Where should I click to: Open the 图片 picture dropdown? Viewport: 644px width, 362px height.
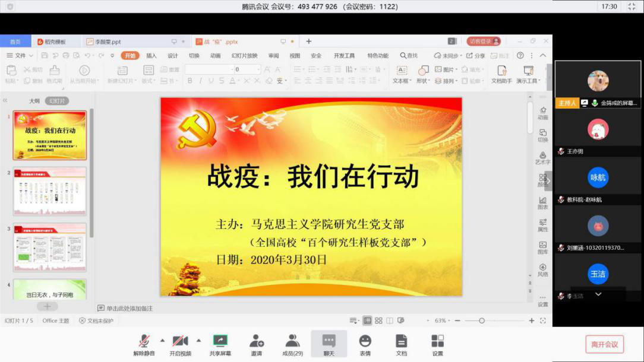(x=446, y=69)
